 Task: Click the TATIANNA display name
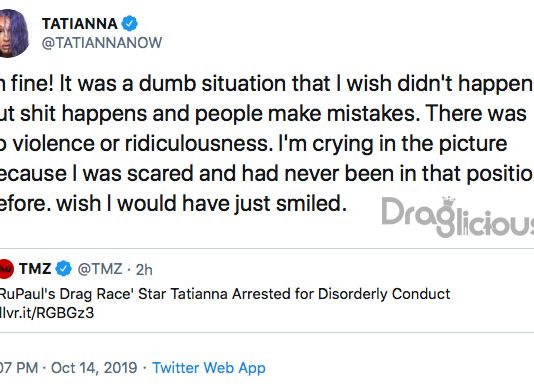tap(80, 24)
